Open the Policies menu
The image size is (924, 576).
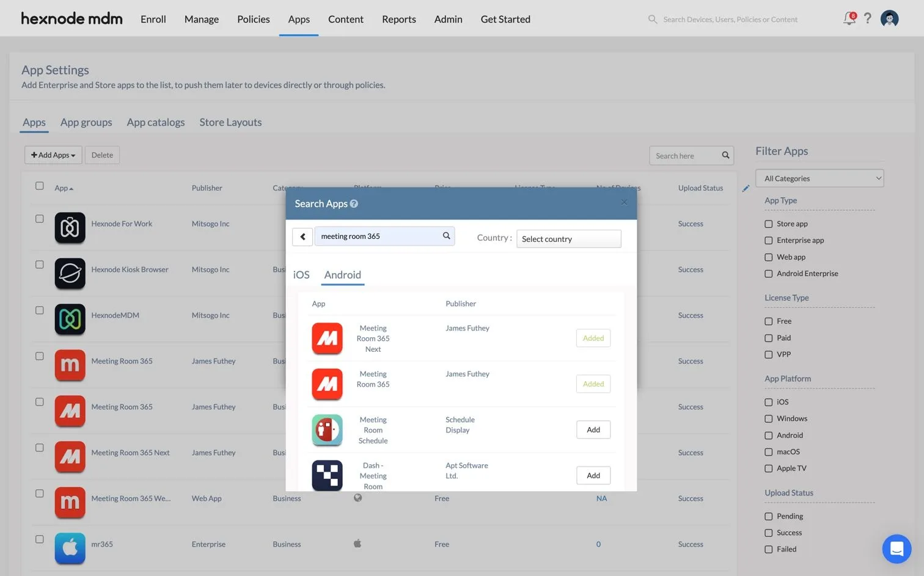[x=254, y=19]
